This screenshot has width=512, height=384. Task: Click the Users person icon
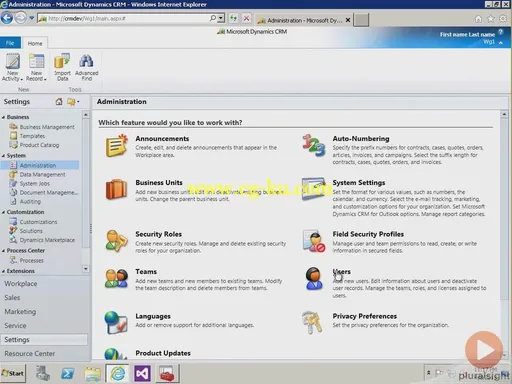314,278
